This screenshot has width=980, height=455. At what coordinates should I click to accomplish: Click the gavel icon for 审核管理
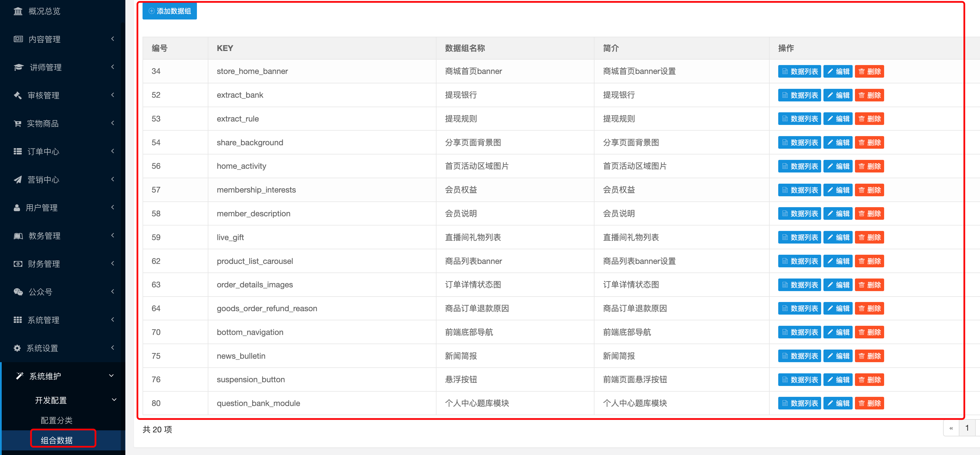click(x=17, y=95)
